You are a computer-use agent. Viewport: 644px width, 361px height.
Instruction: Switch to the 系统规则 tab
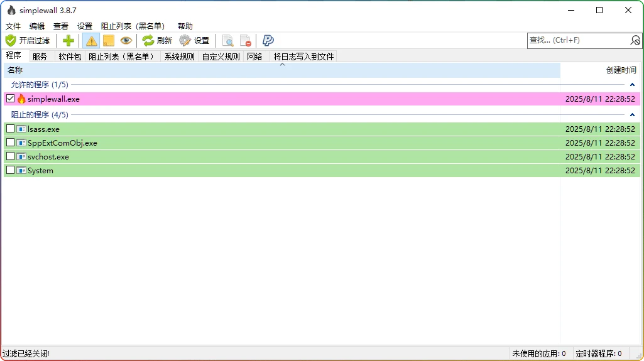click(x=180, y=57)
